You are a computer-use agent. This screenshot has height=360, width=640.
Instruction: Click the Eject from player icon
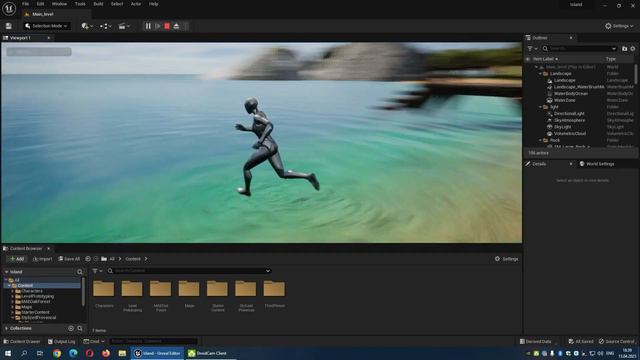pyautogui.click(x=176, y=26)
